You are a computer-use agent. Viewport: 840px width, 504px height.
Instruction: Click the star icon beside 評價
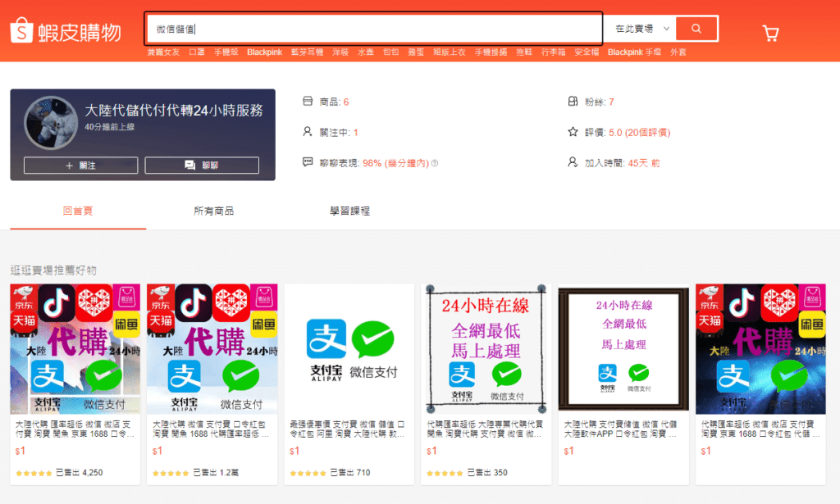tap(573, 132)
